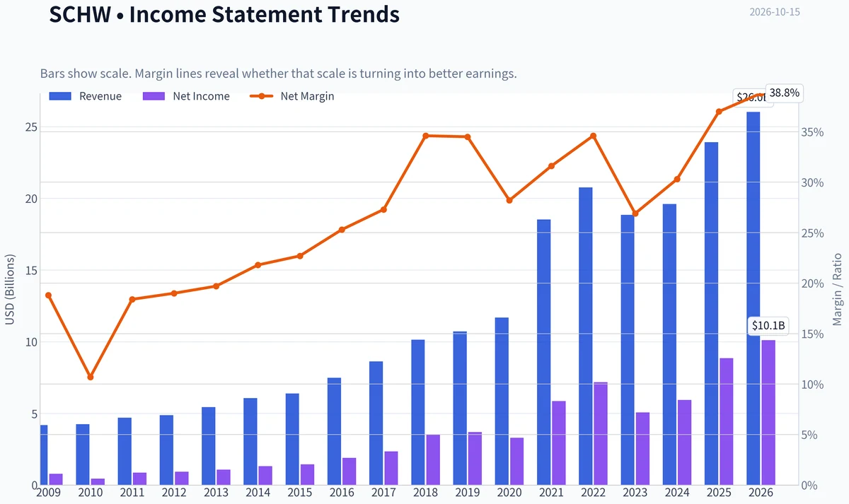Click the "$10.1B" net income label
Screen dimensions: 849x504
point(769,326)
